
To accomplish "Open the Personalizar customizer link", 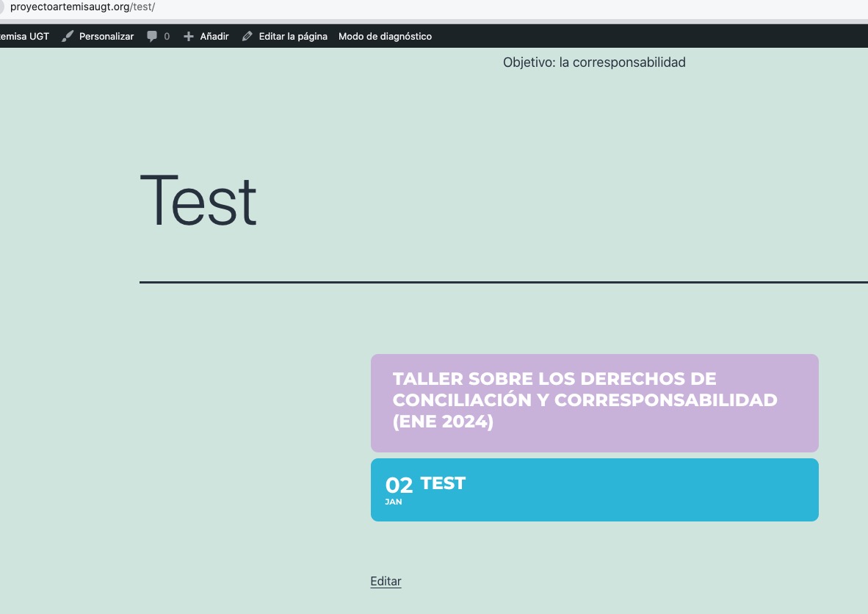I will [98, 37].
